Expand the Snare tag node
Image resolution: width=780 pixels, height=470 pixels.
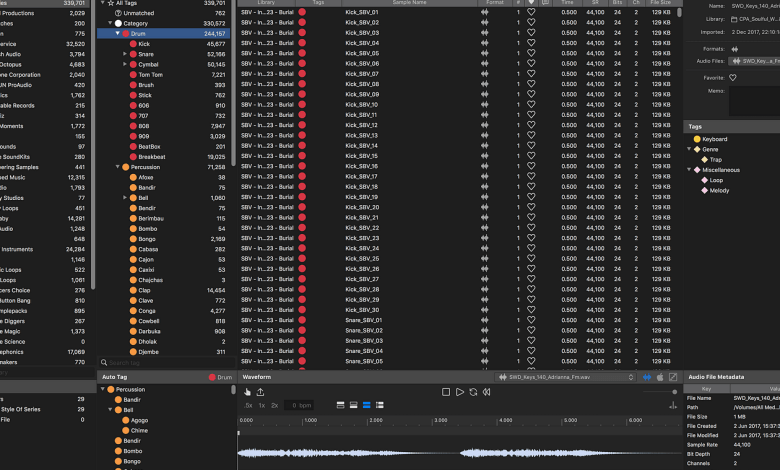pos(125,54)
